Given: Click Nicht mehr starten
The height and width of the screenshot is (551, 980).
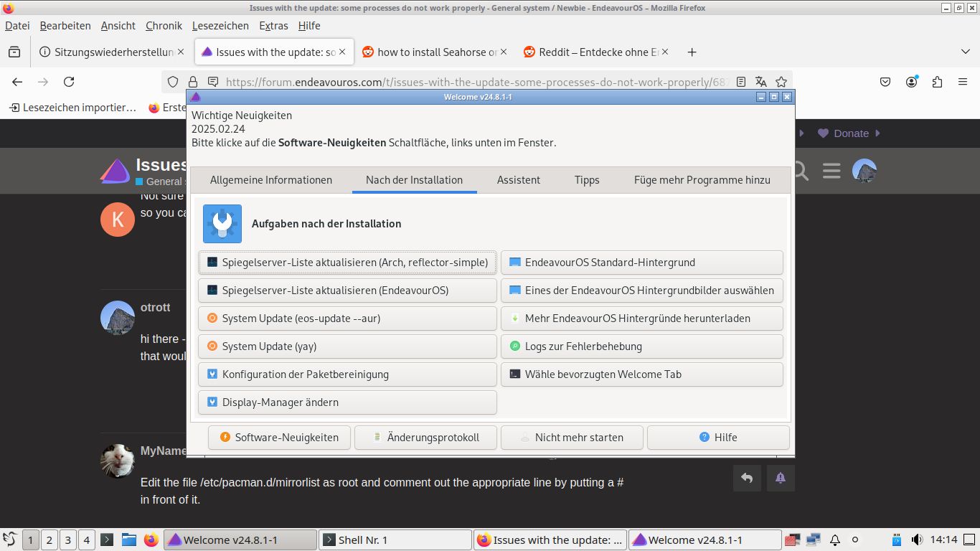Looking at the screenshot, I should click(x=572, y=438).
